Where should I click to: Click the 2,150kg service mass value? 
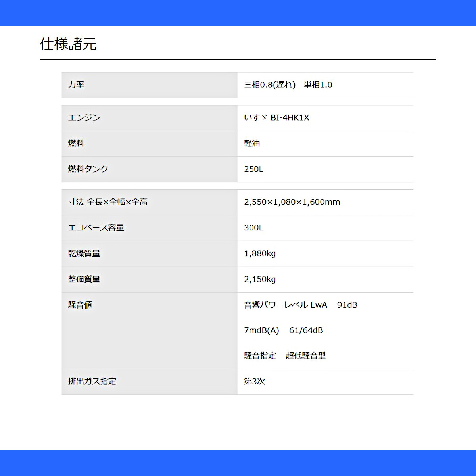click(x=260, y=279)
